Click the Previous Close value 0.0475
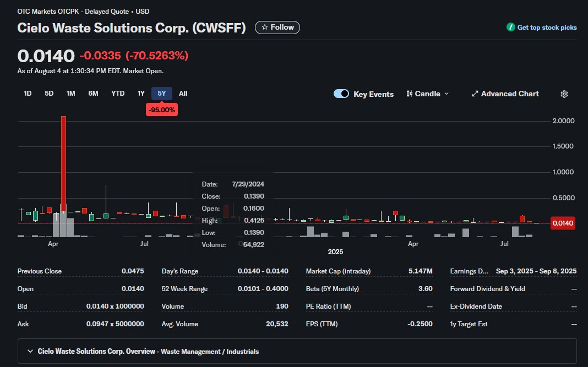Image resolution: width=588 pixels, height=367 pixels. pyautogui.click(x=133, y=271)
